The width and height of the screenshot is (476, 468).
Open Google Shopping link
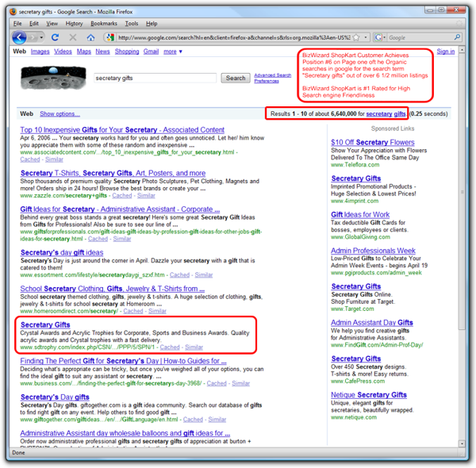(x=127, y=52)
